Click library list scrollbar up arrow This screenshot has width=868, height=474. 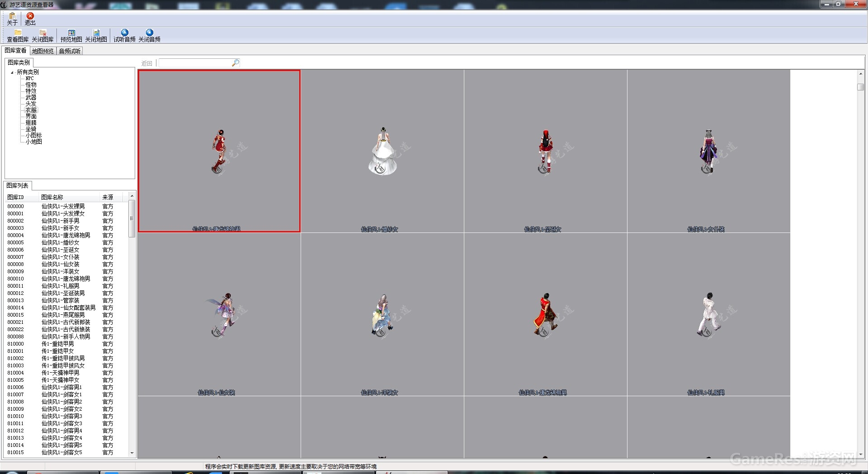click(x=132, y=196)
